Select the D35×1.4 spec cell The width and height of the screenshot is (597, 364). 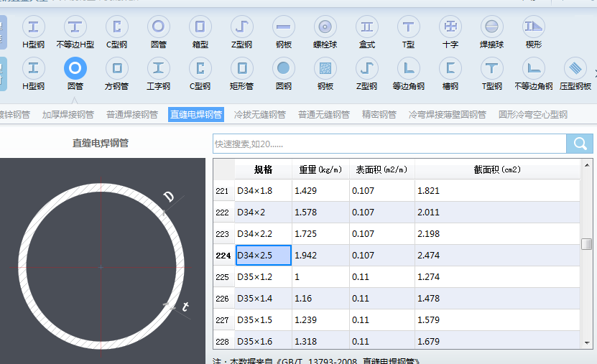263,298
